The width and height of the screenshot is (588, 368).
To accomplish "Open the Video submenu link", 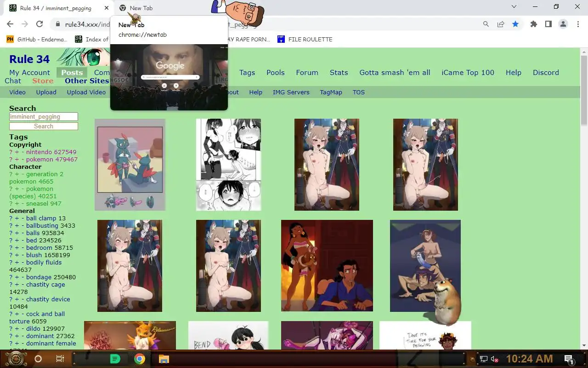I will (17, 92).
